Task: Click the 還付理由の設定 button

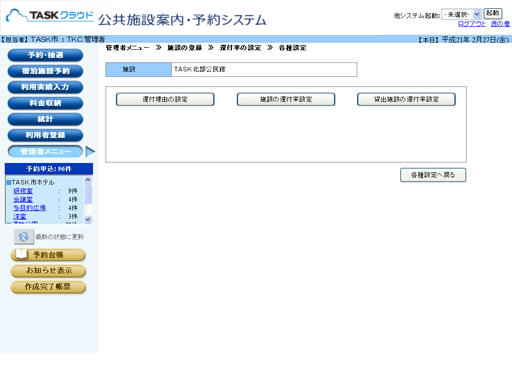Action: point(165,99)
